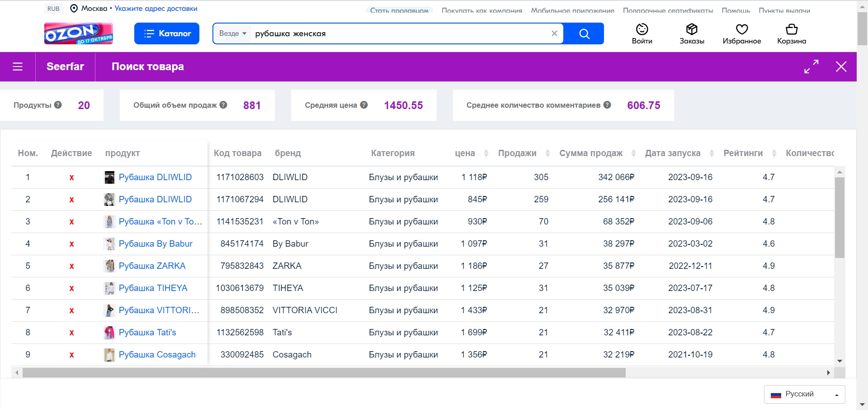Open the Русский language dropdown
Viewport: 868px width, 410px height.
click(x=804, y=394)
